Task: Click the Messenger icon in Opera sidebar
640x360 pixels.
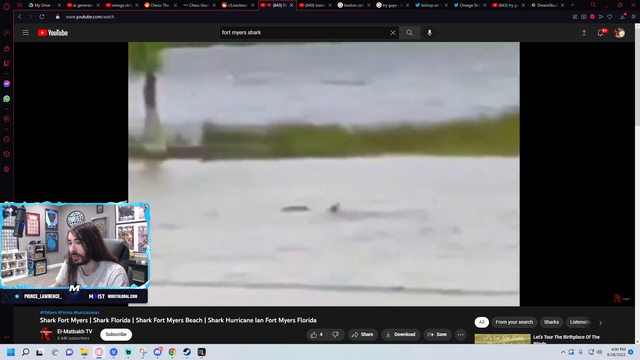Action: pos(7,84)
